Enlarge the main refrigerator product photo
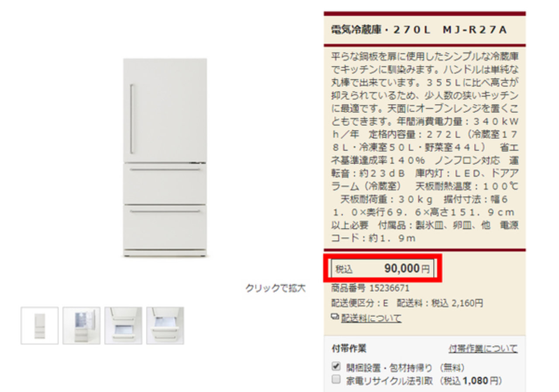This screenshot has width=559, height=392. click(x=165, y=157)
